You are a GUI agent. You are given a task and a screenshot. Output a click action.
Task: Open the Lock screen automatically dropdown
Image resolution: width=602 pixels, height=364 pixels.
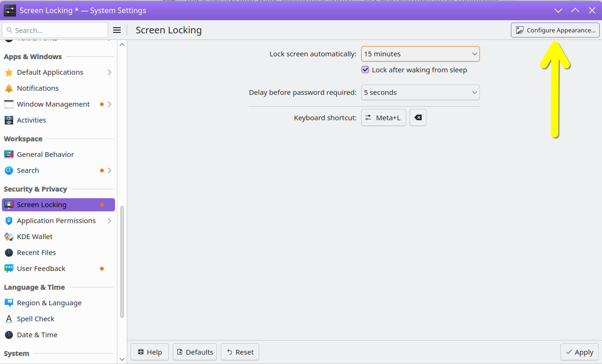pos(420,54)
